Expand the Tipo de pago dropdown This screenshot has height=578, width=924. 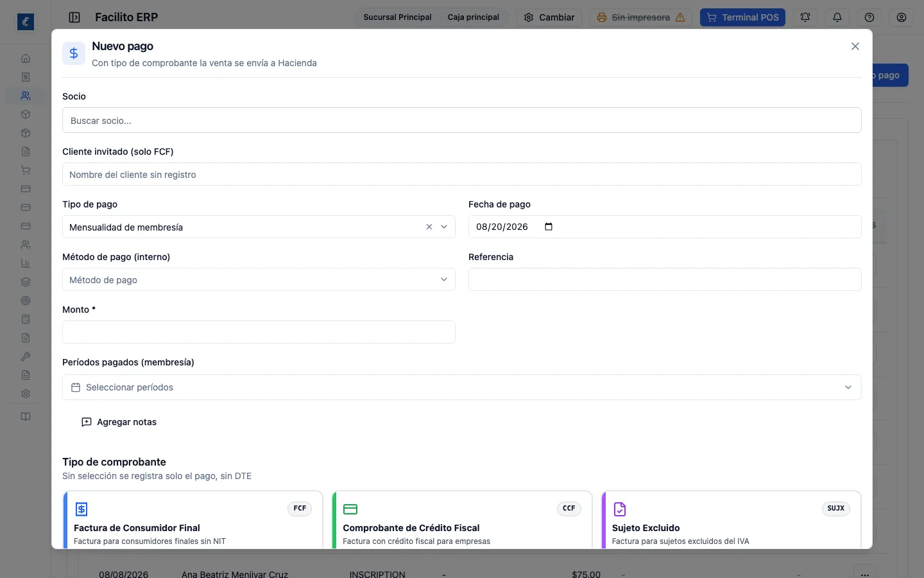[x=444, y=227]
